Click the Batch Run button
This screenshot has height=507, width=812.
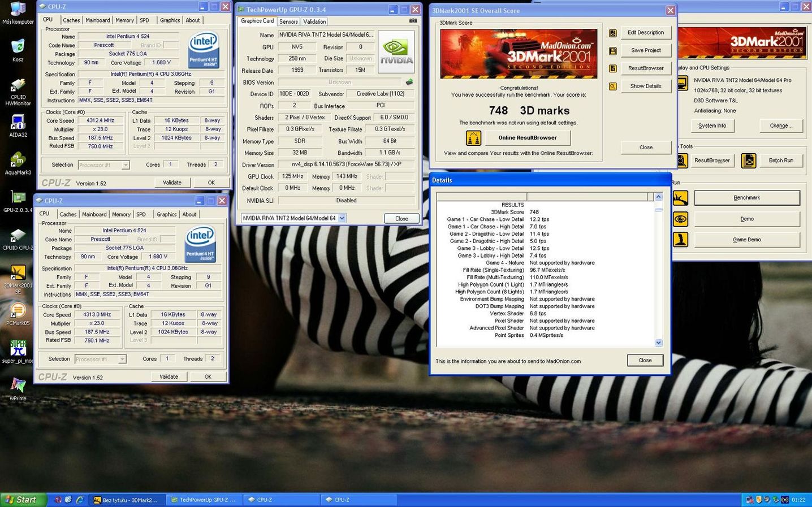tap(781, 161)
